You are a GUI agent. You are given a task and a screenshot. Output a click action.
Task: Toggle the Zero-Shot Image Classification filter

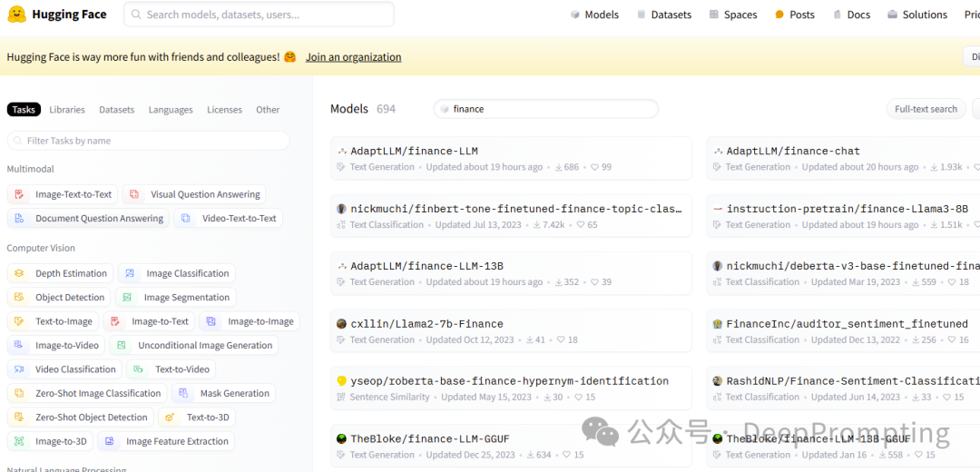pyautogui.click(x=88, y=394)
